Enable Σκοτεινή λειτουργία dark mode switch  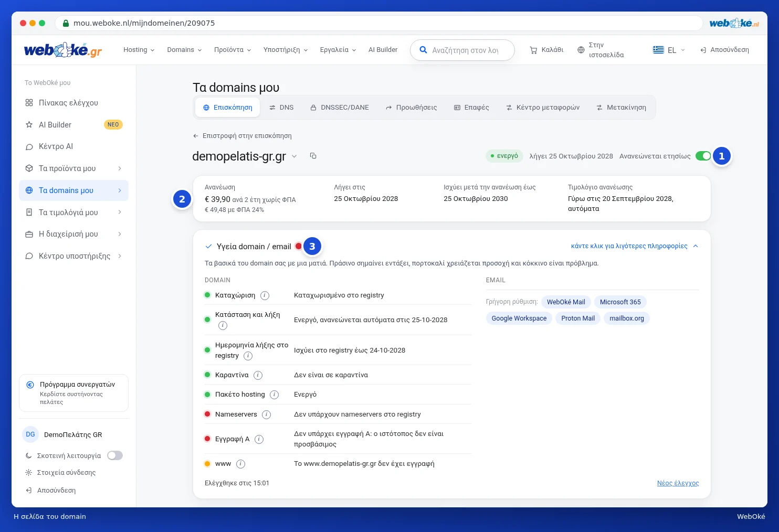pyautogui.click(x=115, y=455)
